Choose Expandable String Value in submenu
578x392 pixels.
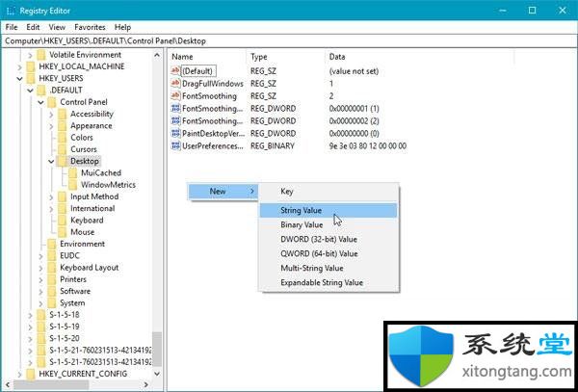(328, 282)
